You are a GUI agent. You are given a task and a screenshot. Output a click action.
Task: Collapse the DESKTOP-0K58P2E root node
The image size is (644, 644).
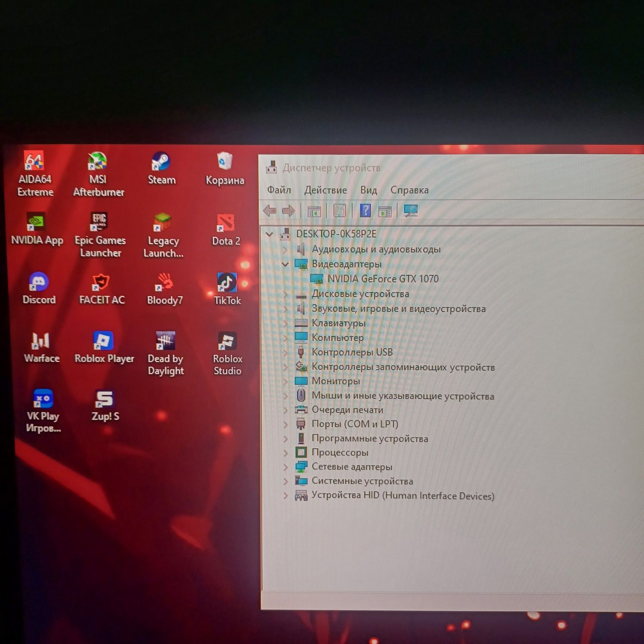269,234
